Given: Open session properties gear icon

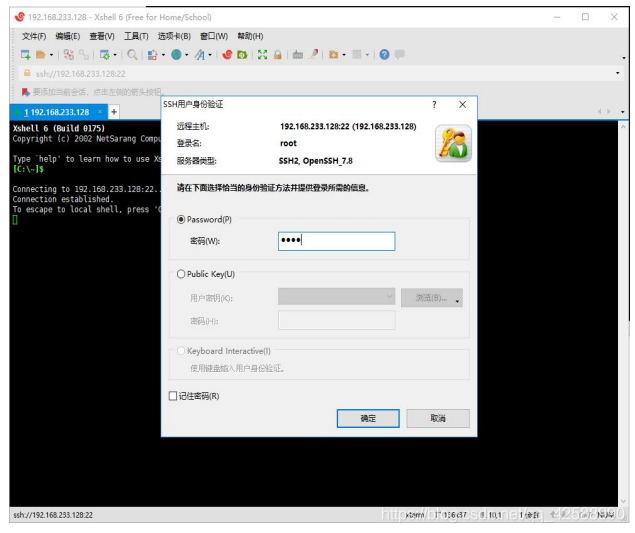Looking at the screenshot, I should (x=104, y=55).
